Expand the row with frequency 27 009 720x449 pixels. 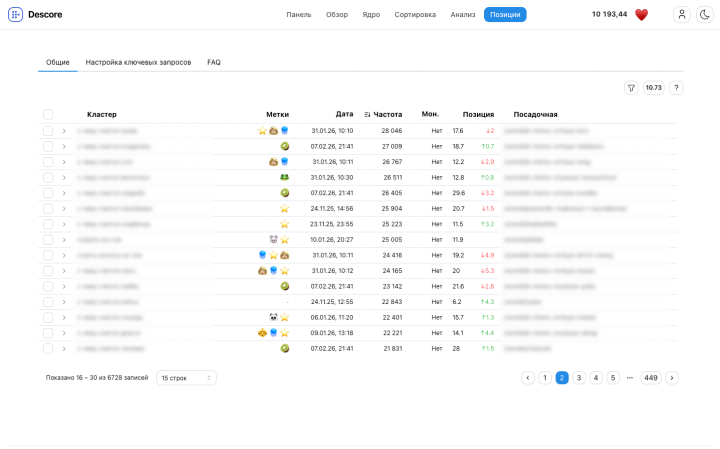click(x=64, y=146)
